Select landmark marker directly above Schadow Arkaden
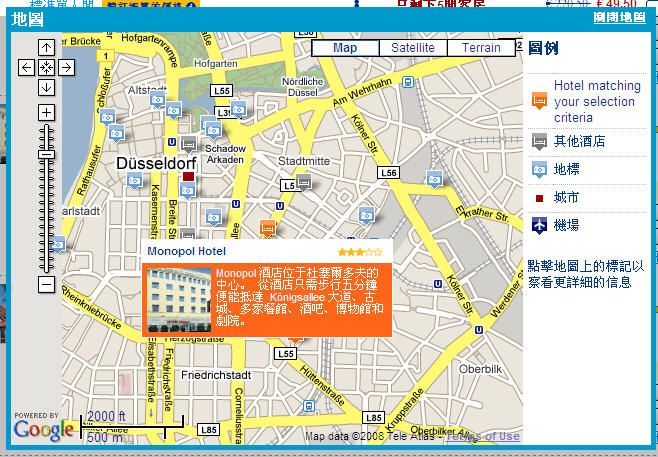The height and width of the screenshot is (457, 658). click(x=214, y=131)
